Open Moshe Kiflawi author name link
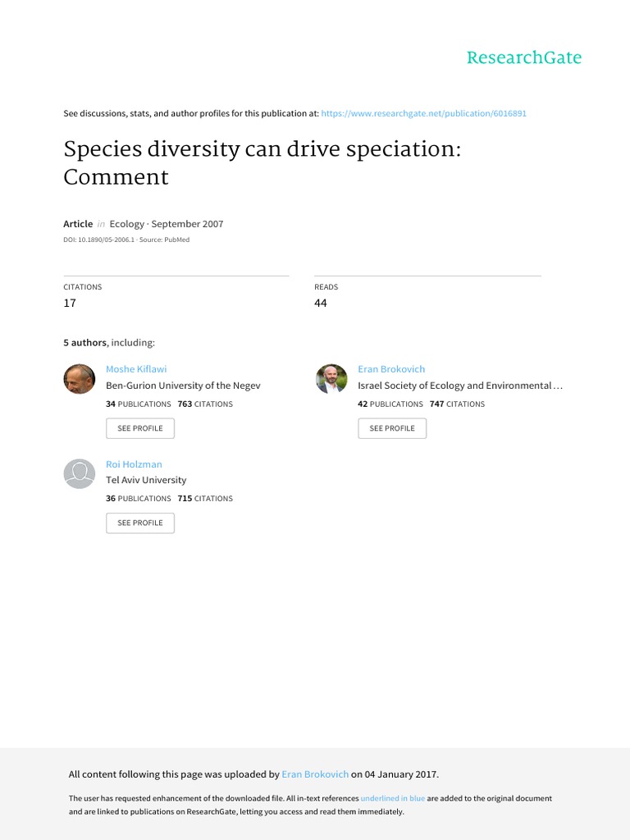The image size is (630, 840). tap(136, 369)
